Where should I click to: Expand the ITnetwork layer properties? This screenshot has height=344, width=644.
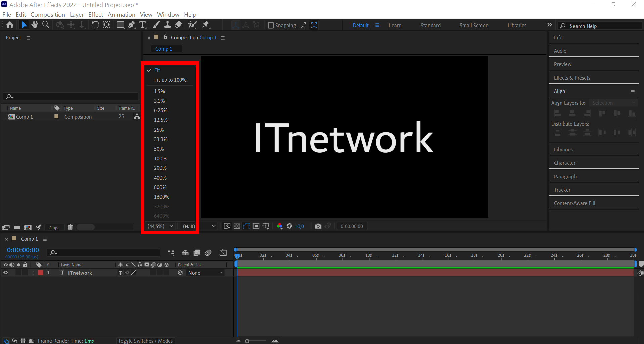(34, 273)
